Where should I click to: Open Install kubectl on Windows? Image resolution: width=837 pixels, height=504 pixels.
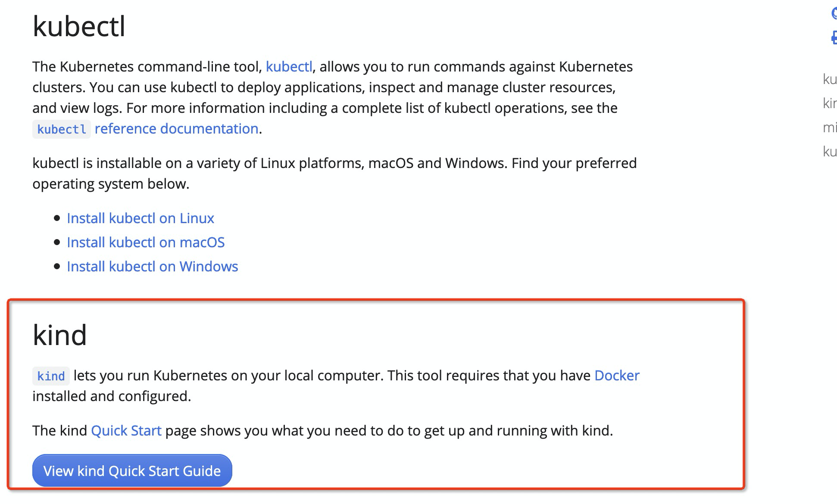(x=153, y=267)
